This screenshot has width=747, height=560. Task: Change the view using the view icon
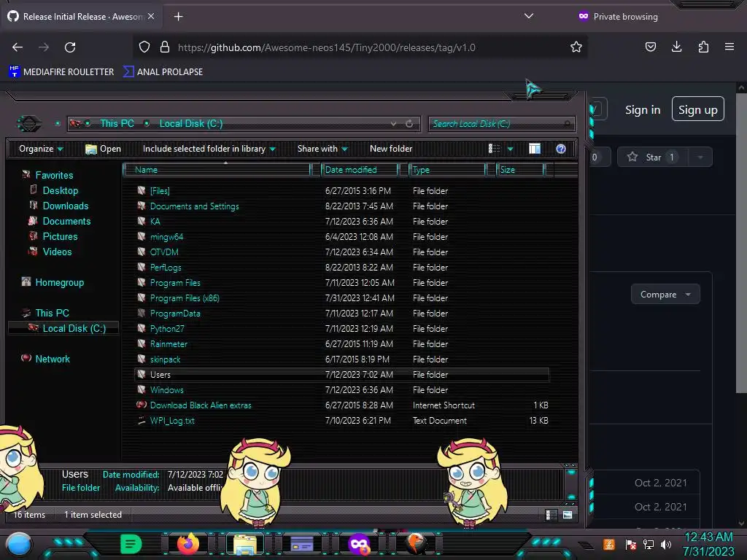coord(494,149)
